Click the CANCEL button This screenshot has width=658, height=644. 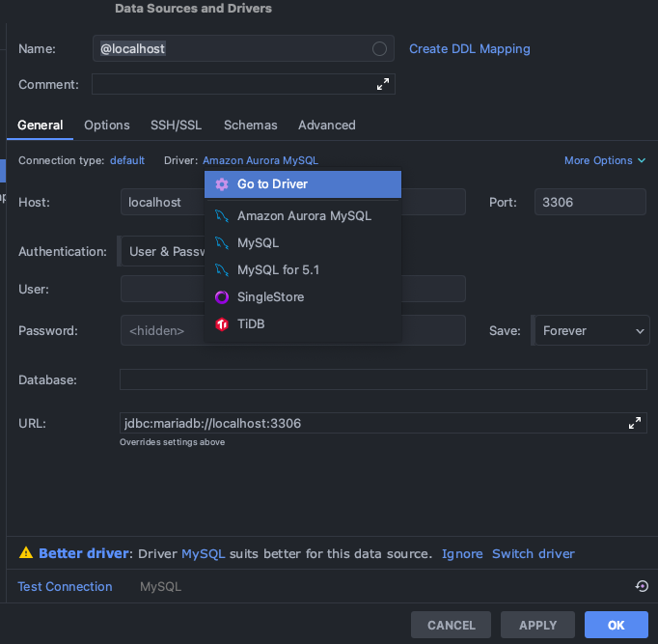pyautogui.click(x=452, y=625)
